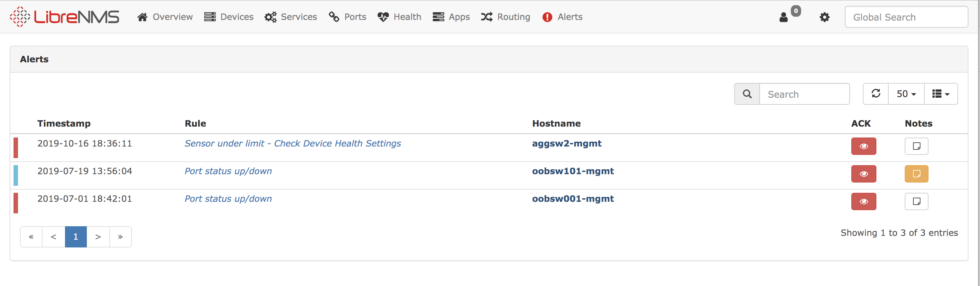Click the red severity bar of aggsw2-mgmt
This screenshot has width=980, height=286.
(x=15, y=148)
